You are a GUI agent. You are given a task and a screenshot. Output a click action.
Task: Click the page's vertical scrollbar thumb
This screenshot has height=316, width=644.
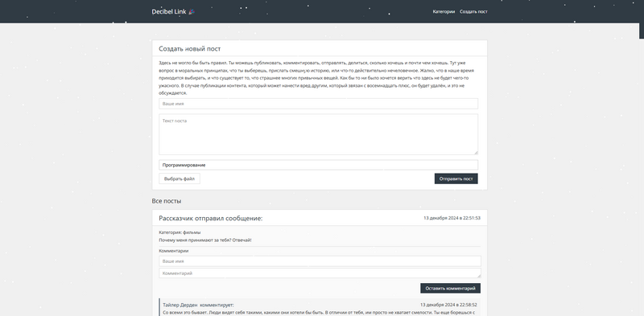pyautogui.click(x=642, y=19)
